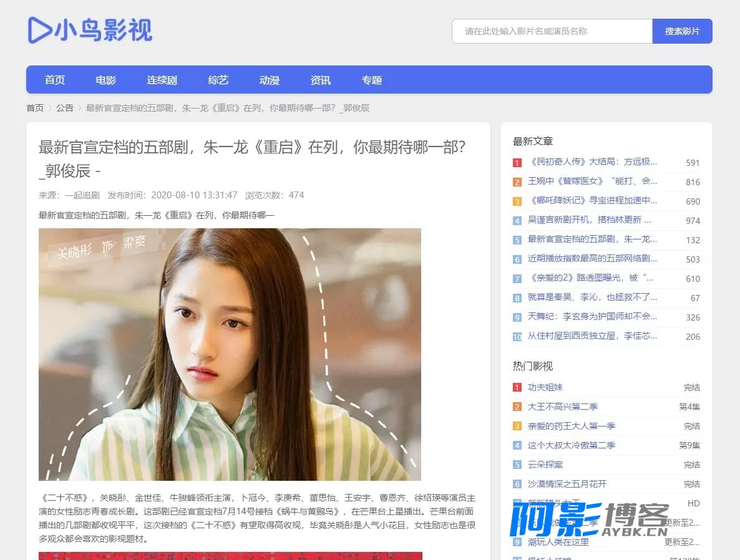The image size is (740, 560).
Task: Click the 搜索影片 search button
Action: pyautogui.click(x=682, y=31)
